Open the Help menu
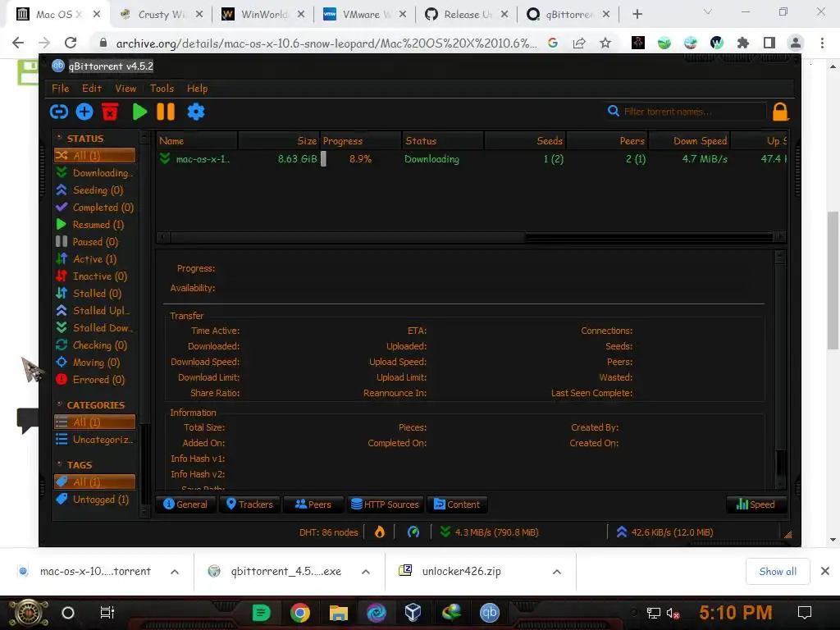This screenshot has width=840, height=630. click(197, 89)
